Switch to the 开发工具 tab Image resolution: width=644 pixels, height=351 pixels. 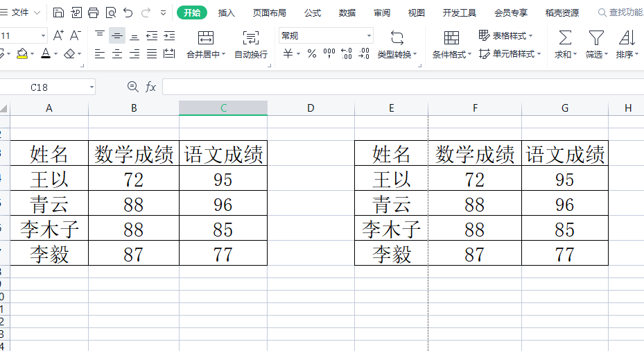tap(459, 13)
